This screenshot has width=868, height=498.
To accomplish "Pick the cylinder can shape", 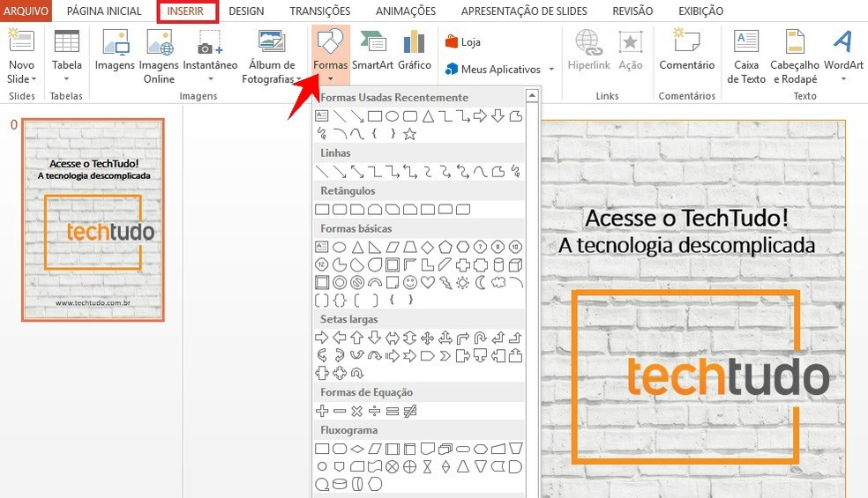I will pyautogui.click(x=498, y=264).
